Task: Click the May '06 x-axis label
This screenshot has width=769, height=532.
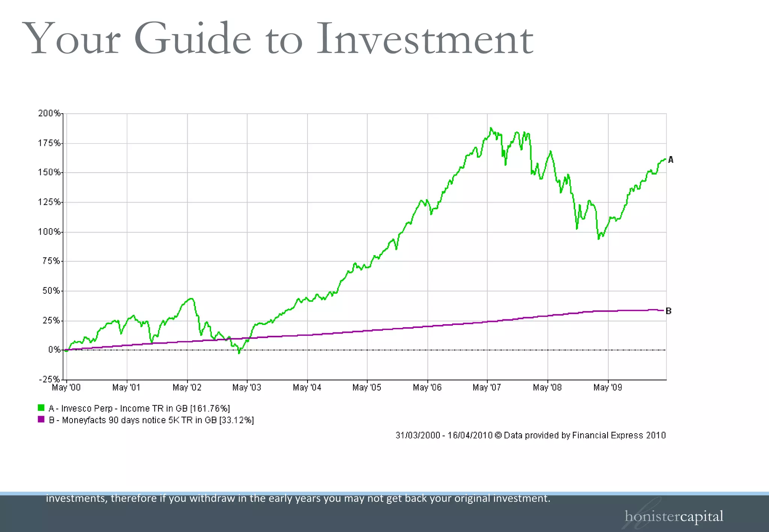Action: coord(427,388)
